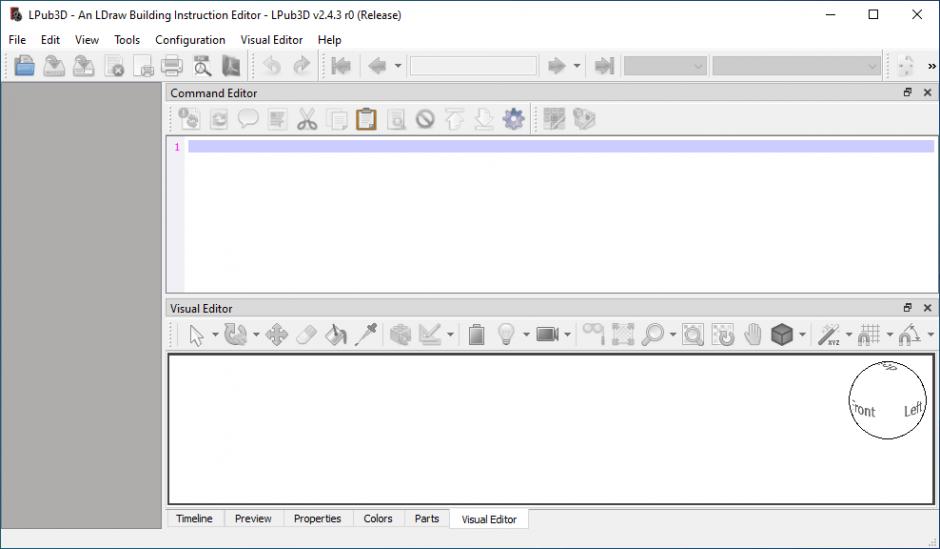This screenshot has height=549, width=940.
Task: Click the Copy icon in Command Editor
Action: tap(337, 119)
